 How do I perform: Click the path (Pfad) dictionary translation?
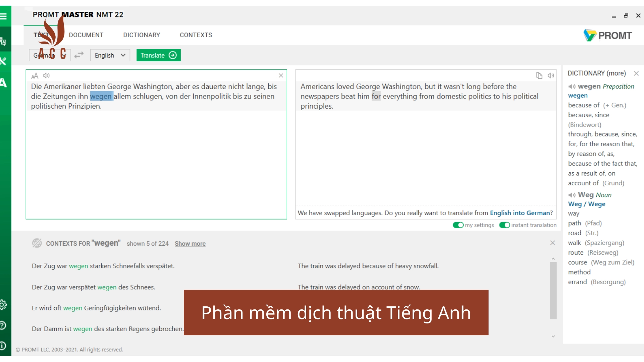coord(585,223)
